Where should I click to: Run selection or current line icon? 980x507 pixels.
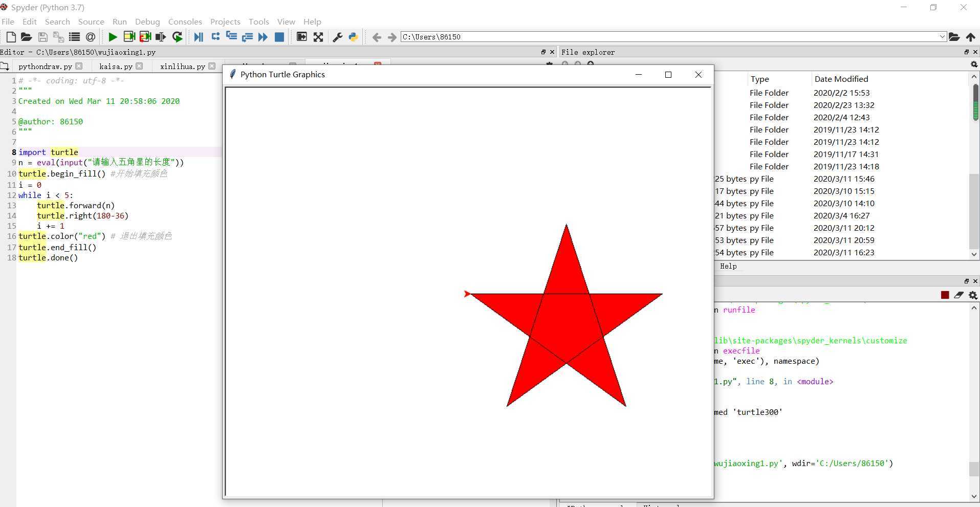[161, 37]
